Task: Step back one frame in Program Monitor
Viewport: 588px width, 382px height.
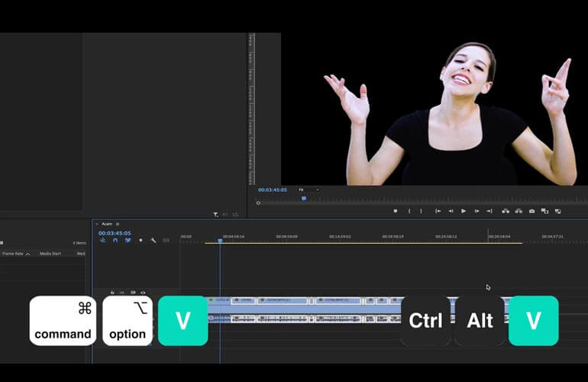Action: 451,212
